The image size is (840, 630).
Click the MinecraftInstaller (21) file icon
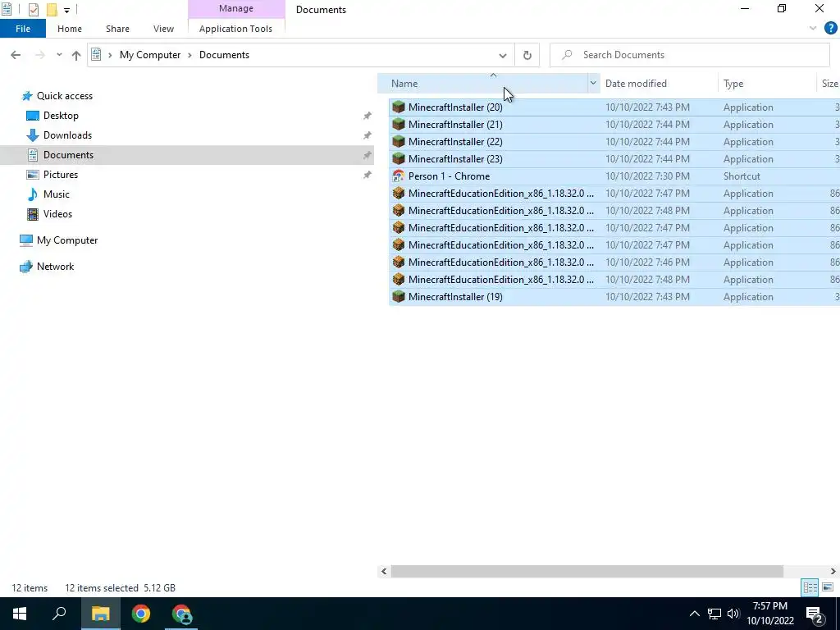point(398,125)
